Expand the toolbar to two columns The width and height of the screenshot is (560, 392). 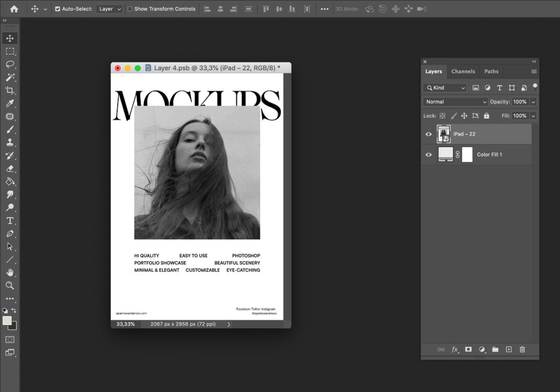(4, 20)
